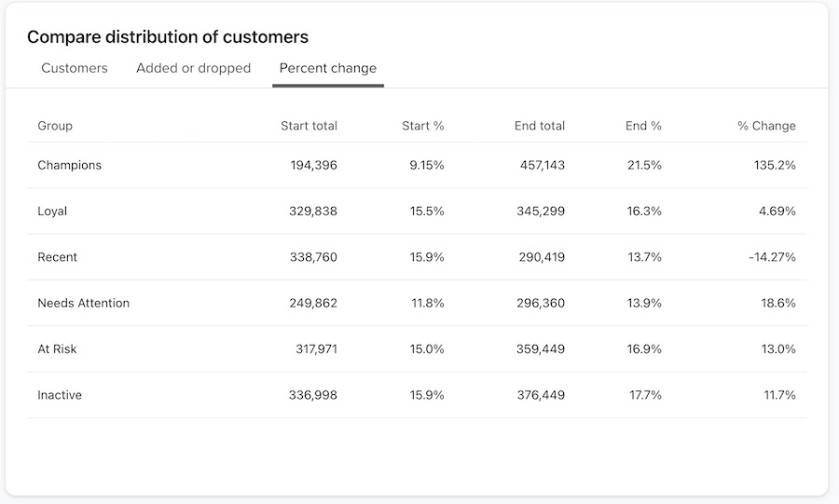839x504 pixels.
Task: Open the Added or dropped tab
Action: [193, 68]
